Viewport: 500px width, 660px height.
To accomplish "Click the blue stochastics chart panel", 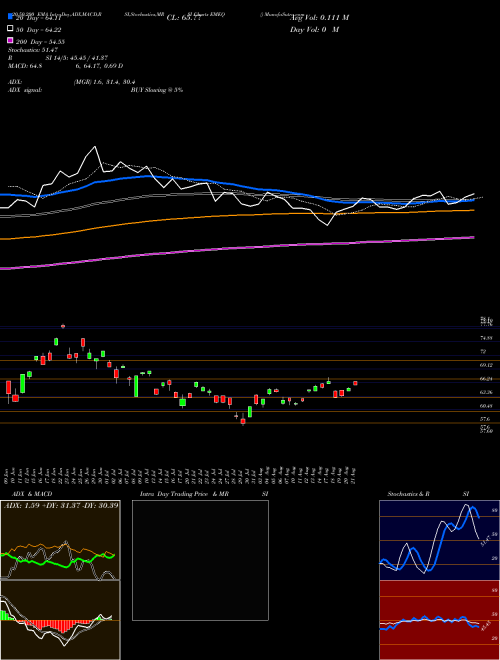I will [439, 540].
